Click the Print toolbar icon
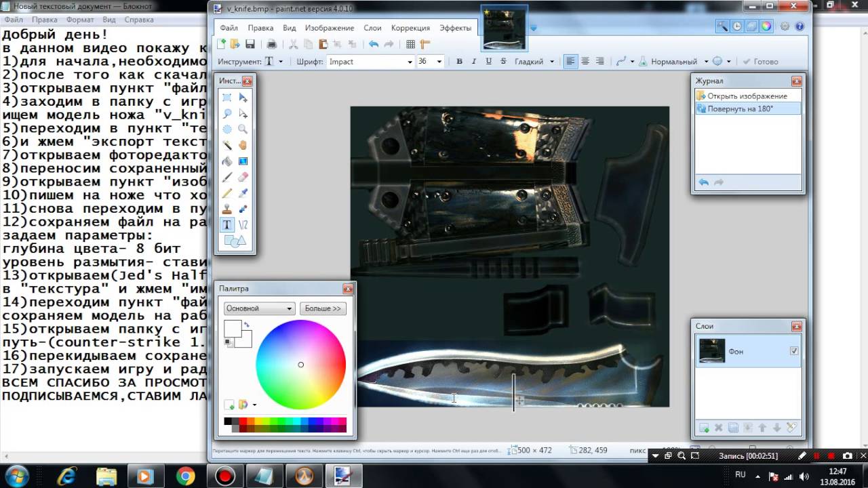 272,44
